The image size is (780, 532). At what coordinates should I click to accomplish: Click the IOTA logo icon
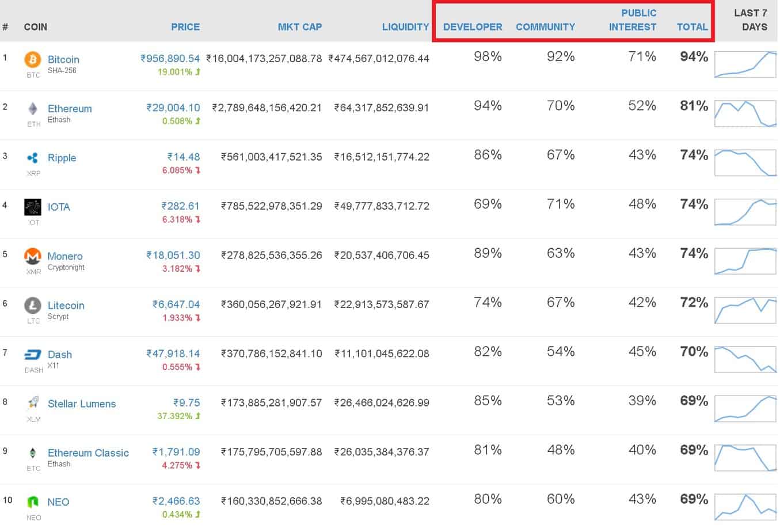(33, 207)
